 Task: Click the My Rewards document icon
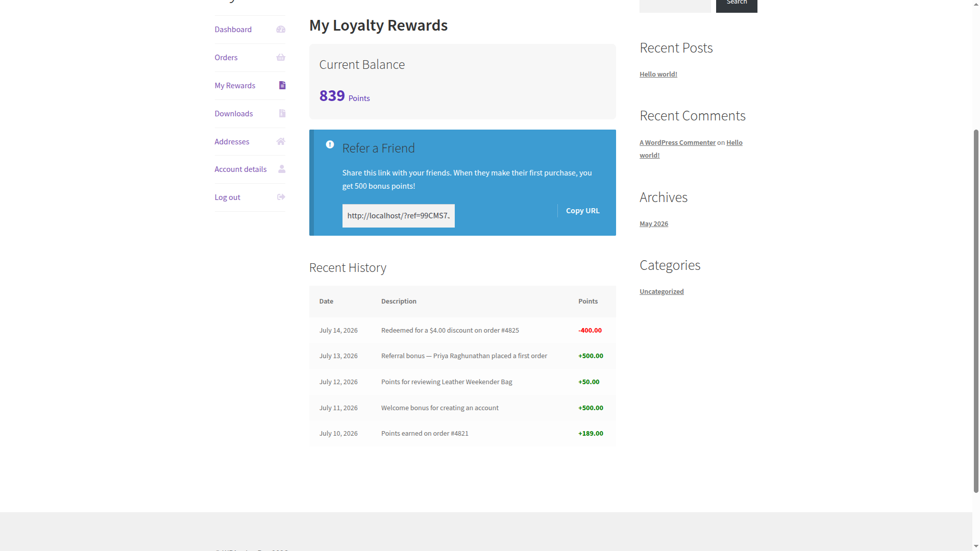[282, 85]
